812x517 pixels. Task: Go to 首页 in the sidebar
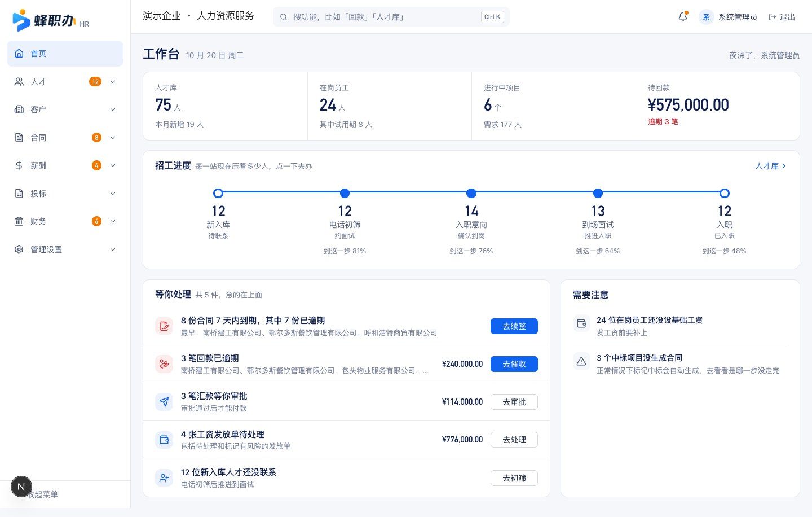tap(65, 54)
